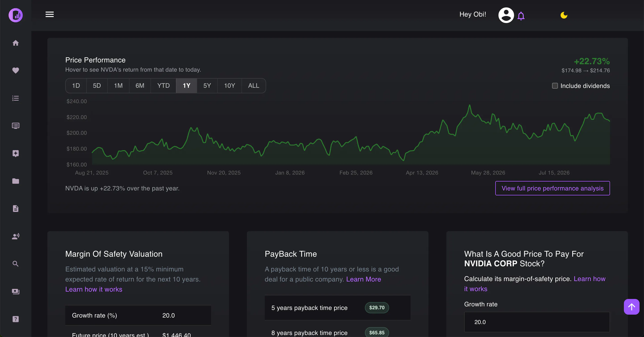Go to Home in sidebar
The height and width of the screenshot is (337, 644).
click(15, 43)
